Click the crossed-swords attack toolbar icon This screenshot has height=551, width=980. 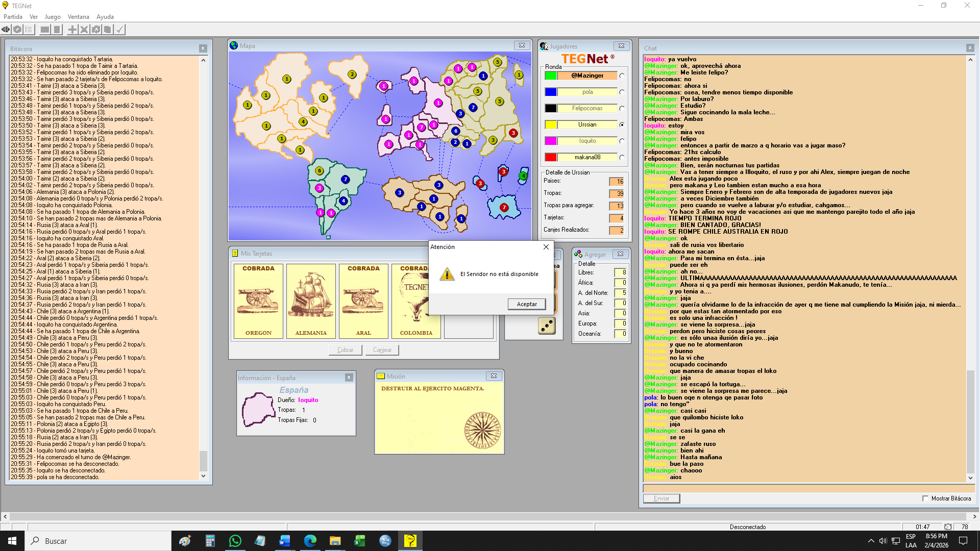(x=84, y=30)
